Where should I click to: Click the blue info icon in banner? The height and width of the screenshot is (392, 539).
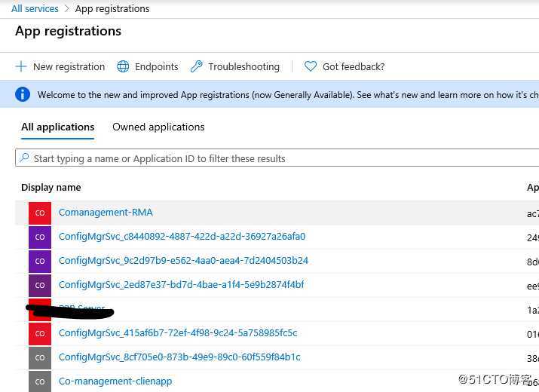pyautogui.click(x=23, y=94)
